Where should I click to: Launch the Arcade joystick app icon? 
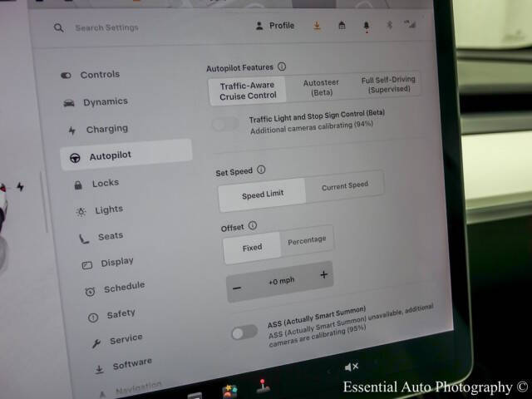(264, 387)
